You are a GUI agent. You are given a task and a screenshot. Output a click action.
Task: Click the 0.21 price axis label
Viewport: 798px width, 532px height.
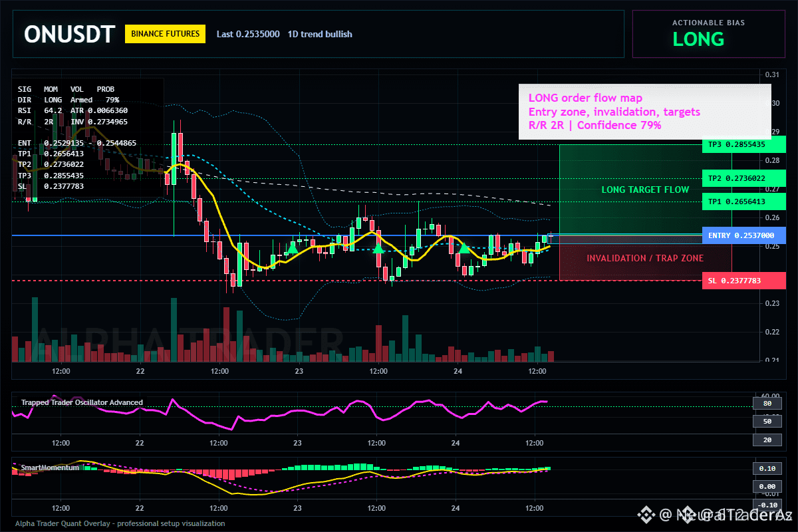772,361
